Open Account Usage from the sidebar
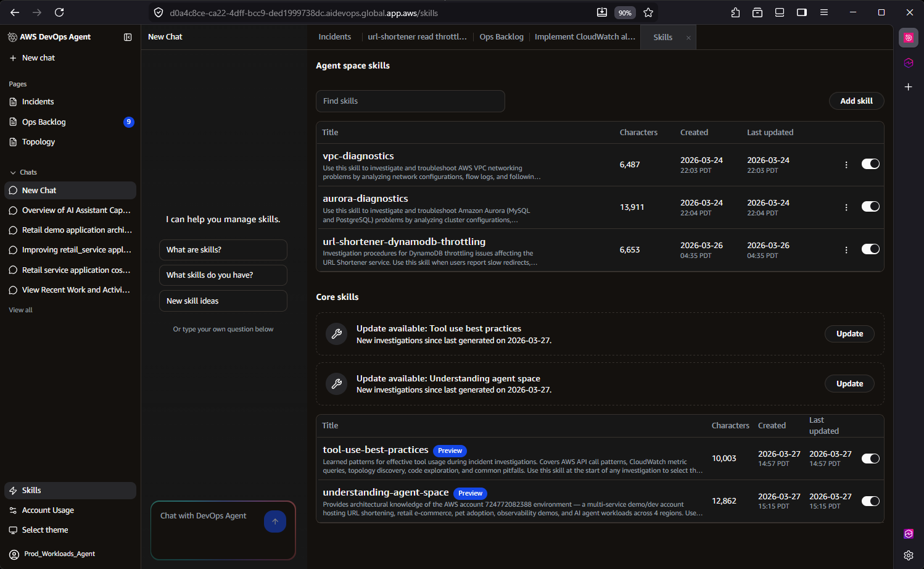The image size is (924, 569). 47,510
